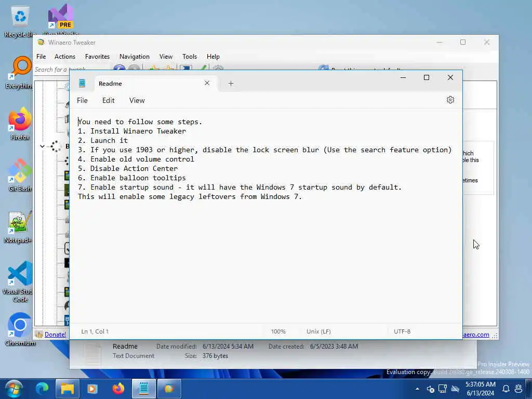Viewport: 532px width, 399px height.
Task: Open Winaero Tweaker Help menu
Action: click(213, 56)
